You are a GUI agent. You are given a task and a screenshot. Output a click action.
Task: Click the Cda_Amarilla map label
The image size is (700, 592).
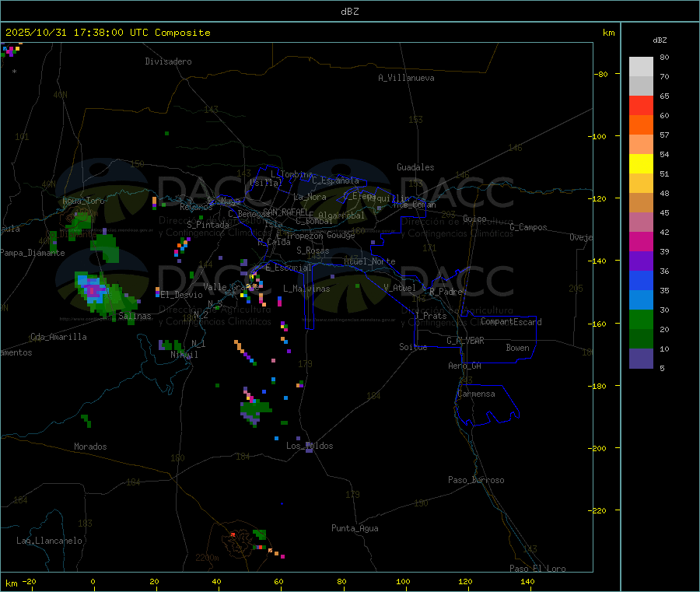pos(58,337)
